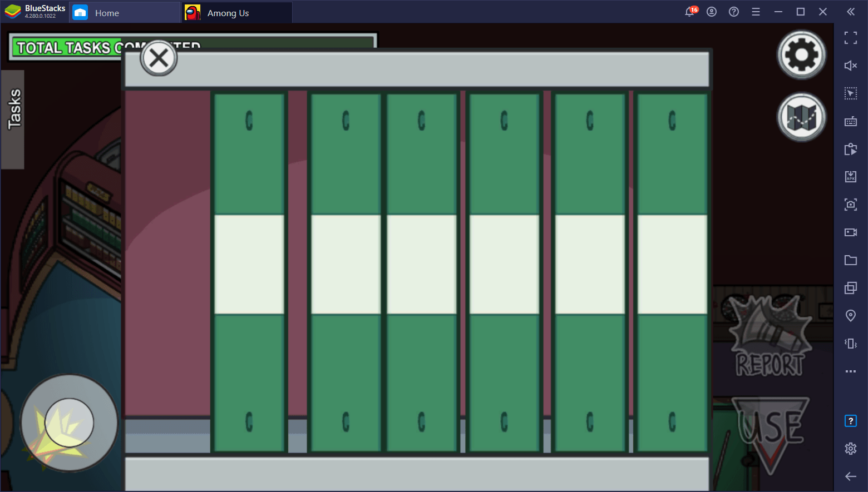Install APK from sidebar

click(x=851, y=177)
